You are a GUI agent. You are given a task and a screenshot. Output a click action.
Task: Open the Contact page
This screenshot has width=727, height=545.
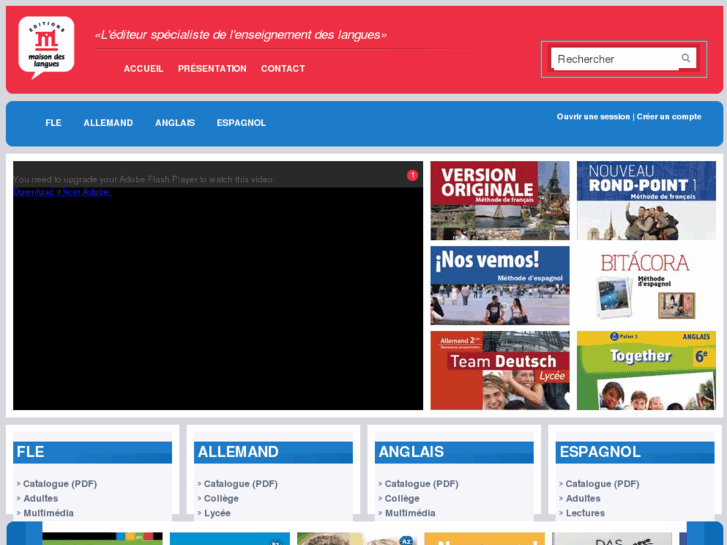point(283,69)
